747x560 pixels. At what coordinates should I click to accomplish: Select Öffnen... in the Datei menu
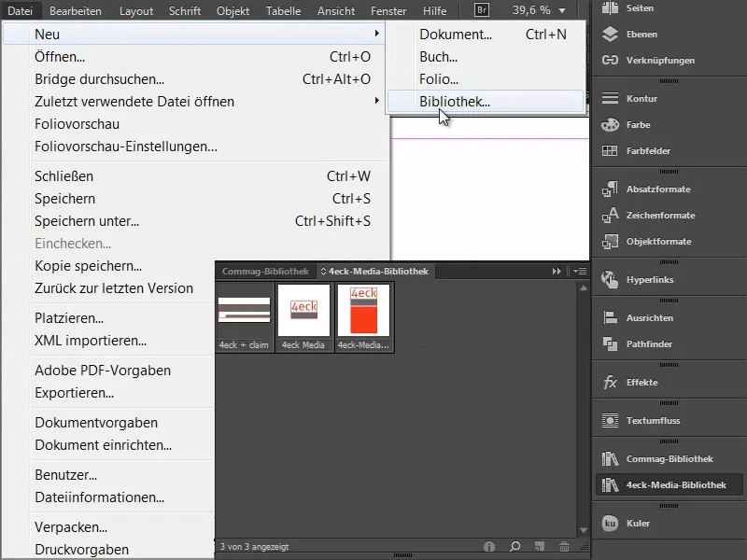(x=194, y=57)
